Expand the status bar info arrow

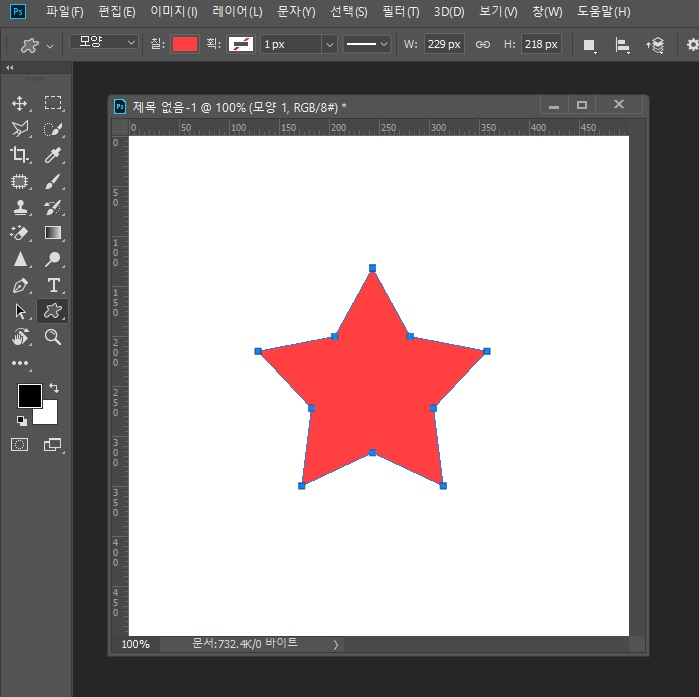click(x=336, y=644)
